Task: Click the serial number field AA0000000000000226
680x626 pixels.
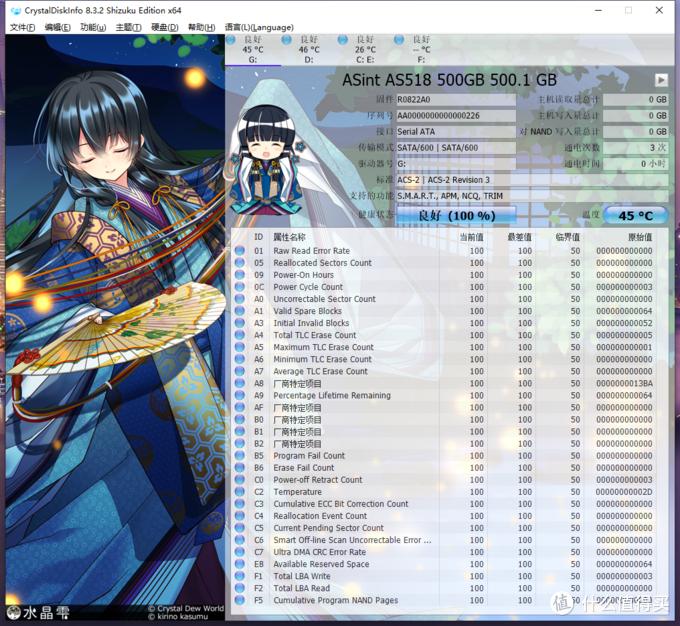Action: (456, 116)
